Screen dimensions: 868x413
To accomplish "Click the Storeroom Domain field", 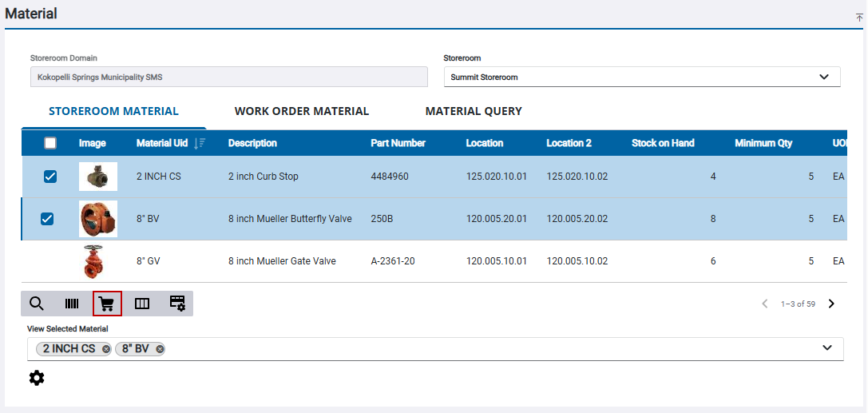I will [x=228, y=77].
